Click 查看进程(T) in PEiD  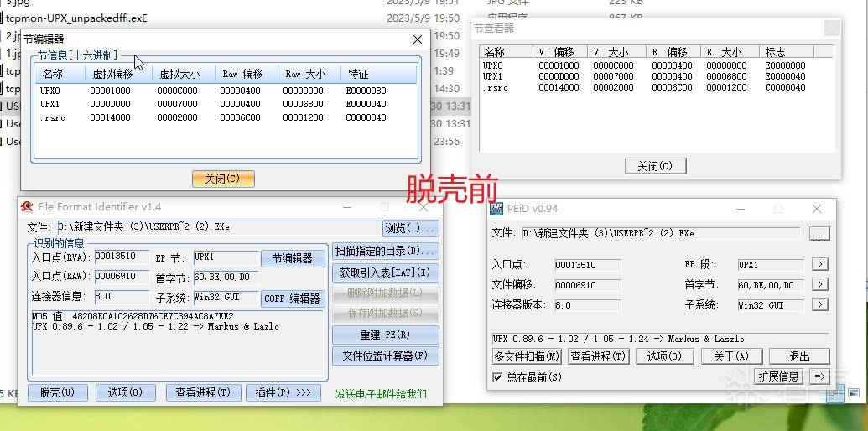[x=598, y=356]
